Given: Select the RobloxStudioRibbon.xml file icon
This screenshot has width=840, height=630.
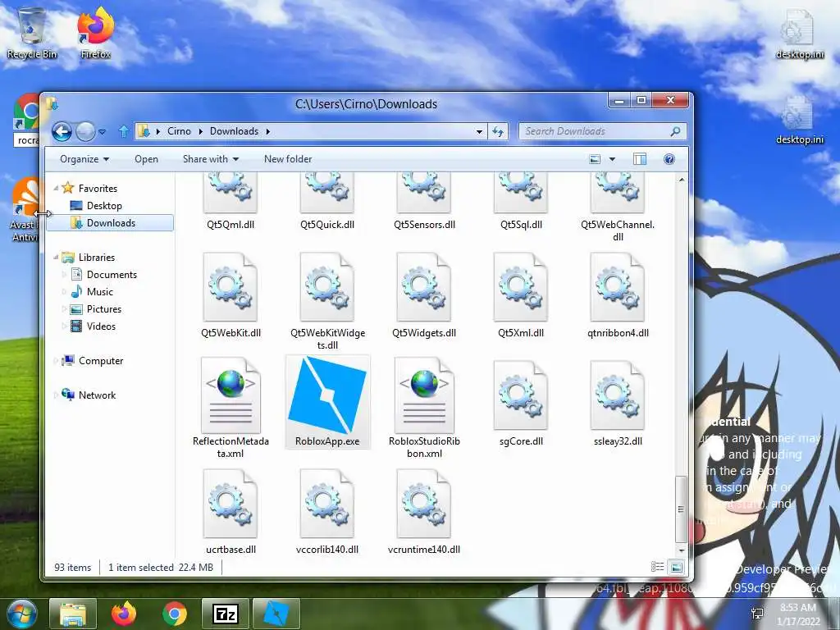Looking at the screenshot, I should point(424,395).
